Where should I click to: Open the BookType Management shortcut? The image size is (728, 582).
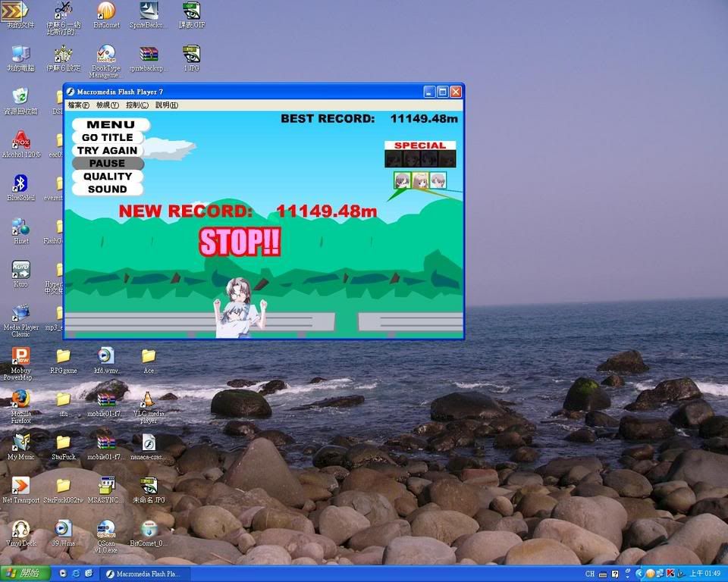[x=106, y=61]
